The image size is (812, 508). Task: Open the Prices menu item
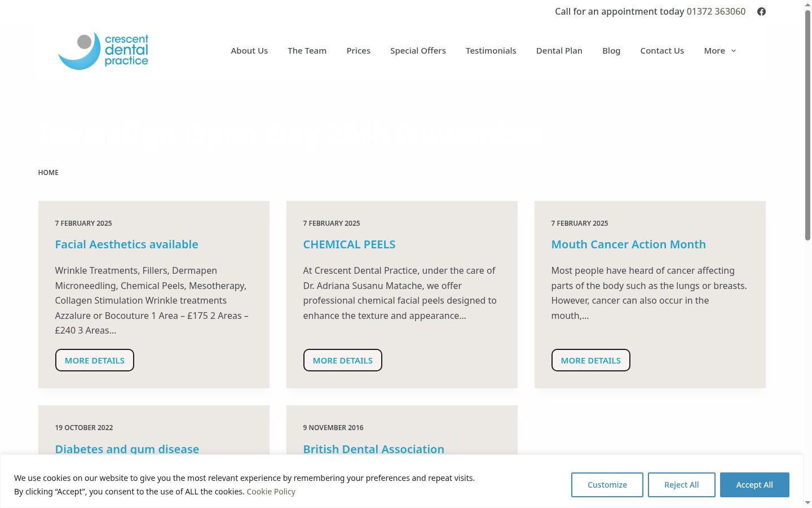pos(359,51)
